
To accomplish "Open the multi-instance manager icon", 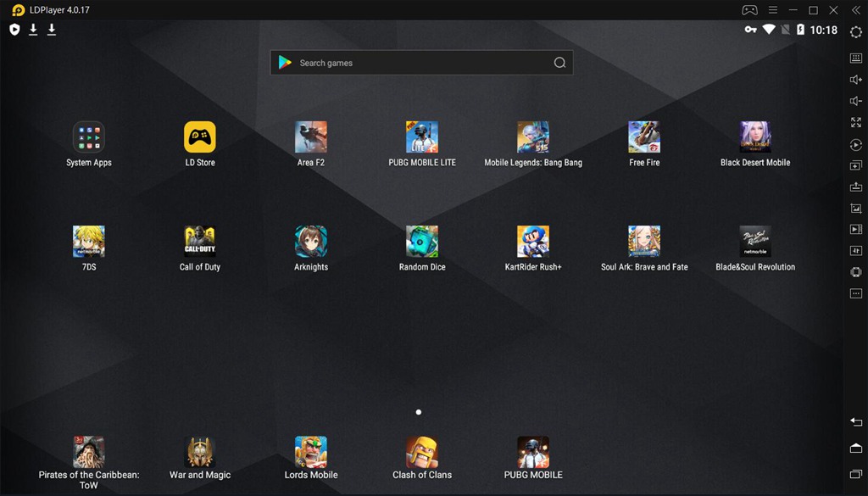I will [856, 165].
